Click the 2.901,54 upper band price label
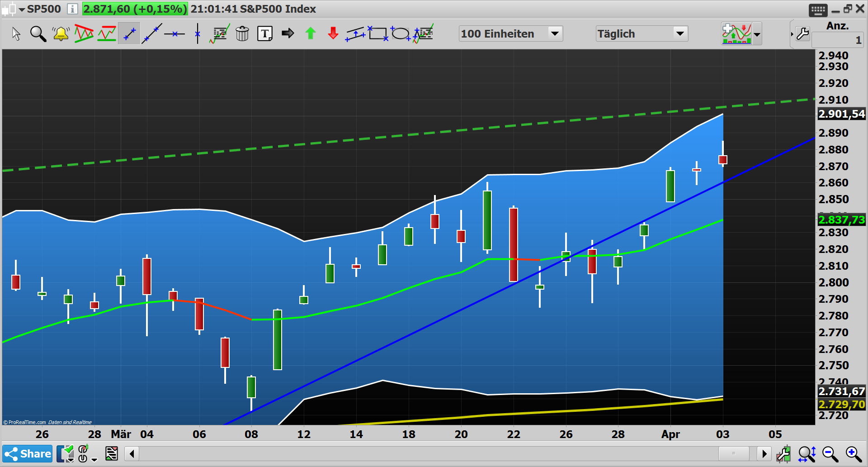 click(842, 114)
